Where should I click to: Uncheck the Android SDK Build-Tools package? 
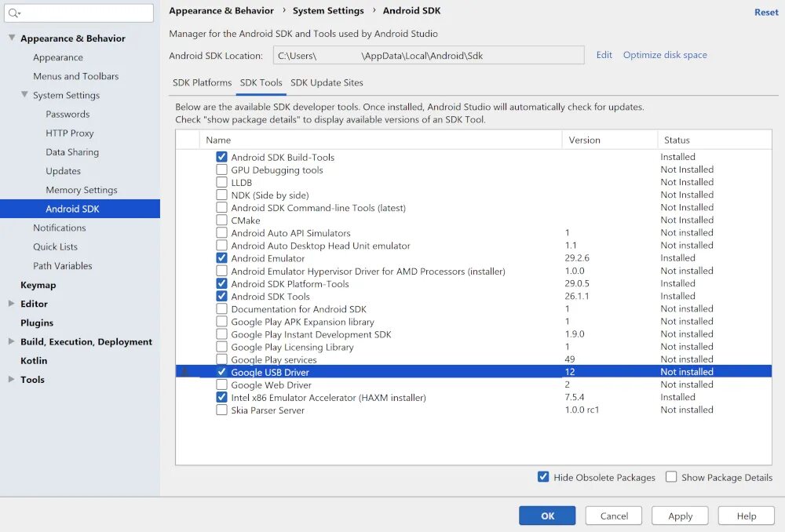[x=221, y=156]
